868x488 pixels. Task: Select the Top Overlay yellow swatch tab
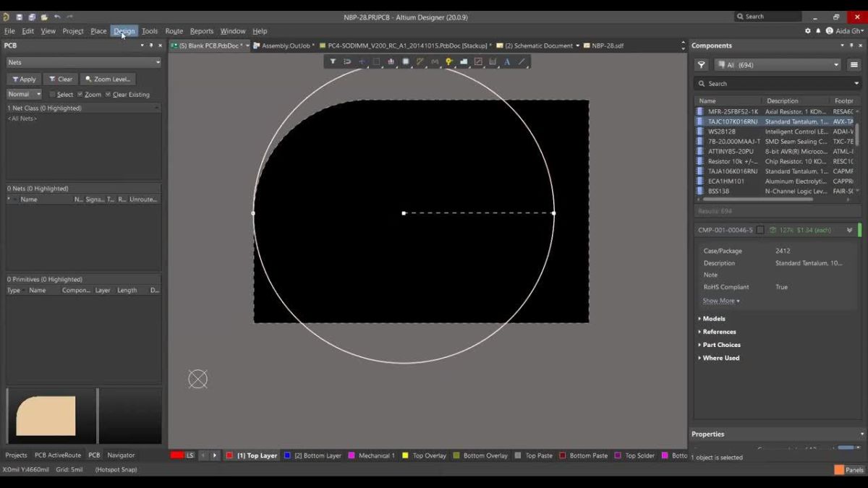pyautogui.click(x=425, y=455)
